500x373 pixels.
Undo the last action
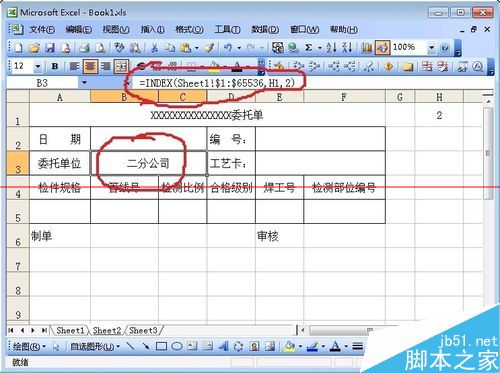(x=228, y=48)
